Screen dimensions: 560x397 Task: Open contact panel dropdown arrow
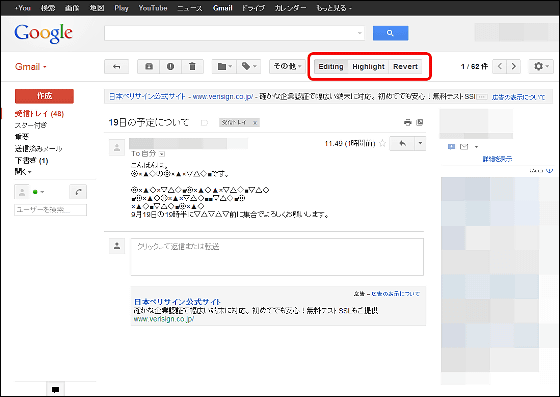[476, 147]
